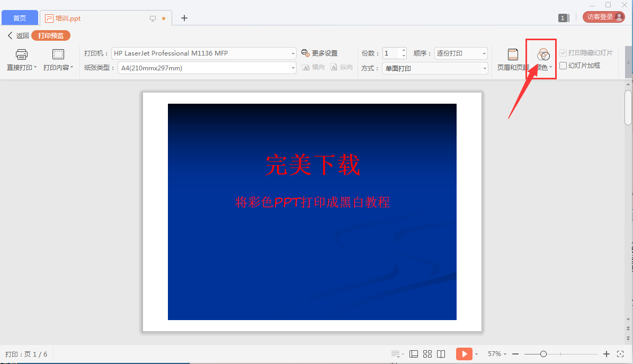The height and width of the screenshot is (364, 633).
Task: Click the guest login button
Action: click(603, 17)
